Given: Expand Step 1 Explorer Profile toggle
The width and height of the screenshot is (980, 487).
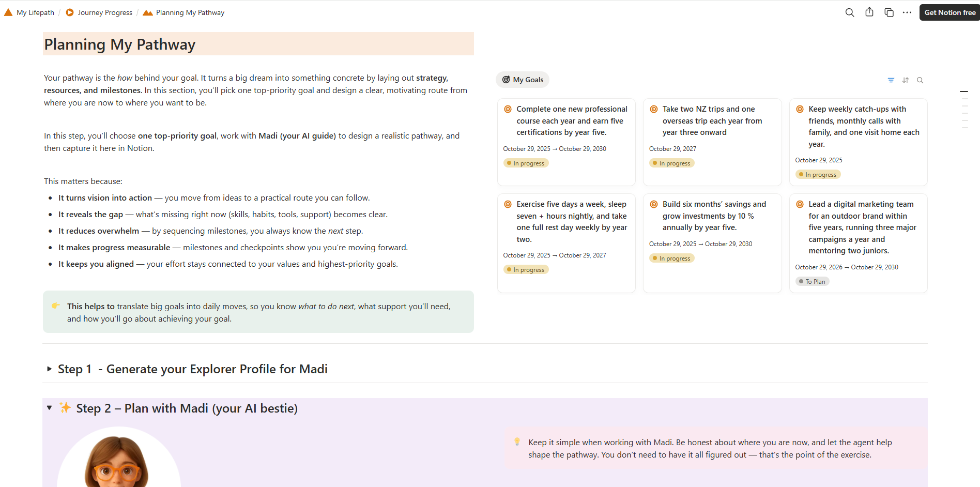Looking at the screenshot, I should pyautogui.click(x=50, y=369).
